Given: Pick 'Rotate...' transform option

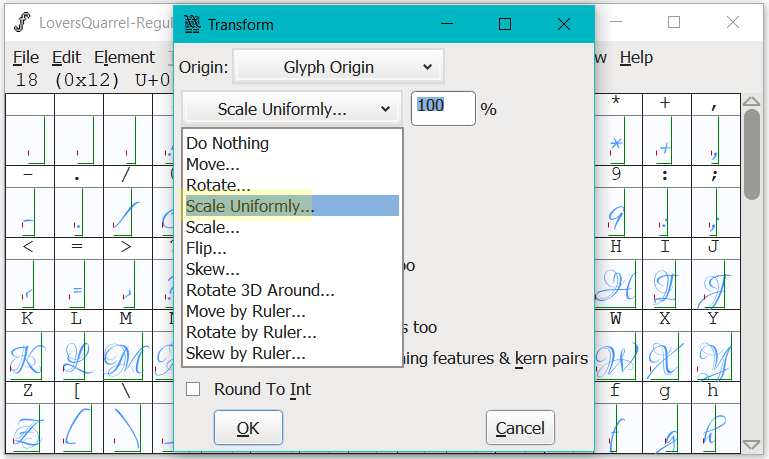Looking at the screenshot, I should click(218, 185).
